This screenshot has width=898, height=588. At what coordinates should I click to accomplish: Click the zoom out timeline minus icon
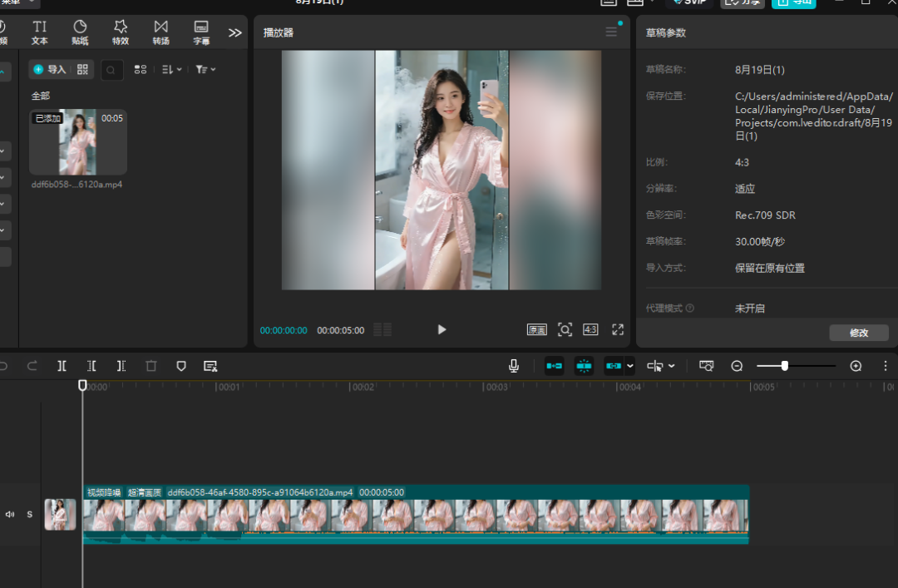(737, 366)
